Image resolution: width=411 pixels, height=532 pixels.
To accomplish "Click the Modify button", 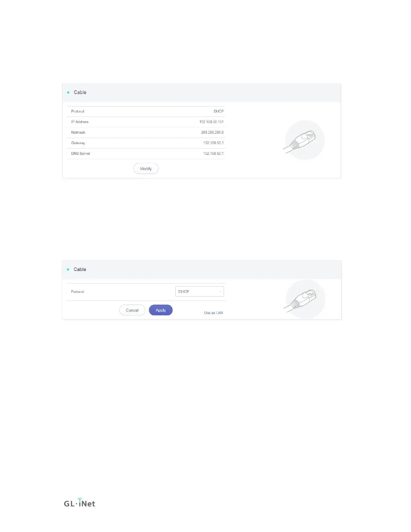I will click(146, 169).
